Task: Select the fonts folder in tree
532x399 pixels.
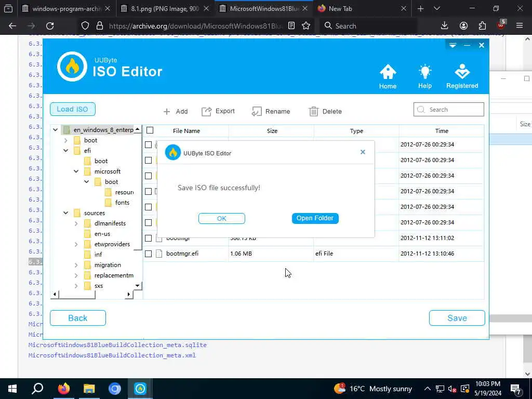Action: 122,203
